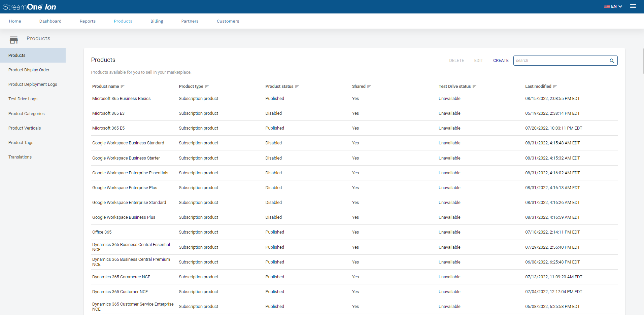This screenshot has width=644, height=315.
Task: Open the Partners tab
Action: (190, 21)
